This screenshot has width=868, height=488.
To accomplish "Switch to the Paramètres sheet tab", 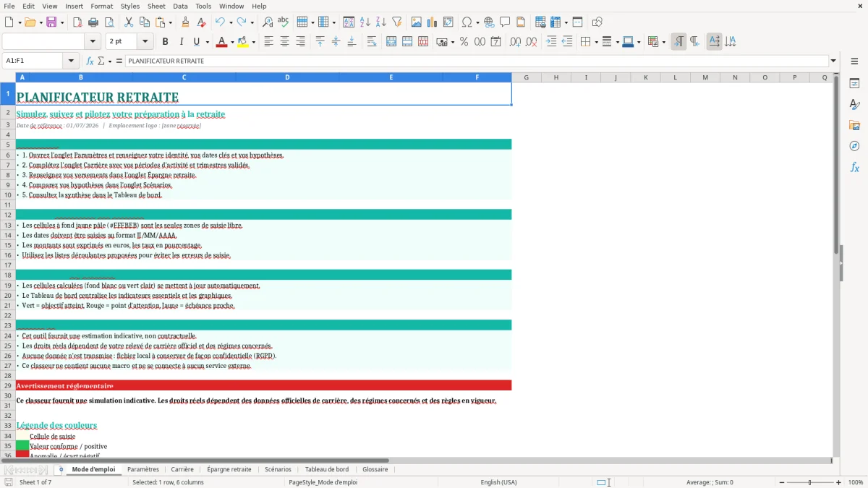I will coord(143,469).
